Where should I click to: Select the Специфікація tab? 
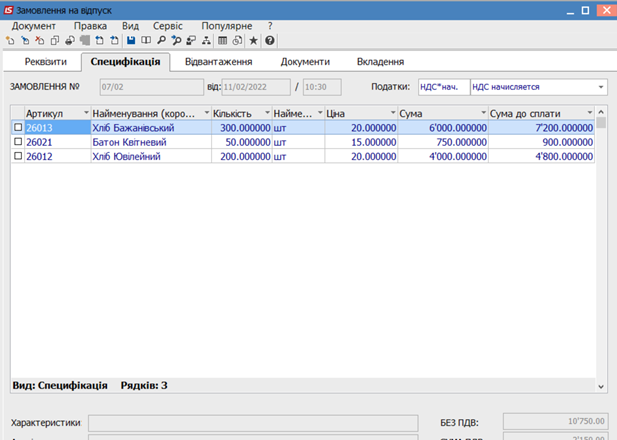point(126,62)
